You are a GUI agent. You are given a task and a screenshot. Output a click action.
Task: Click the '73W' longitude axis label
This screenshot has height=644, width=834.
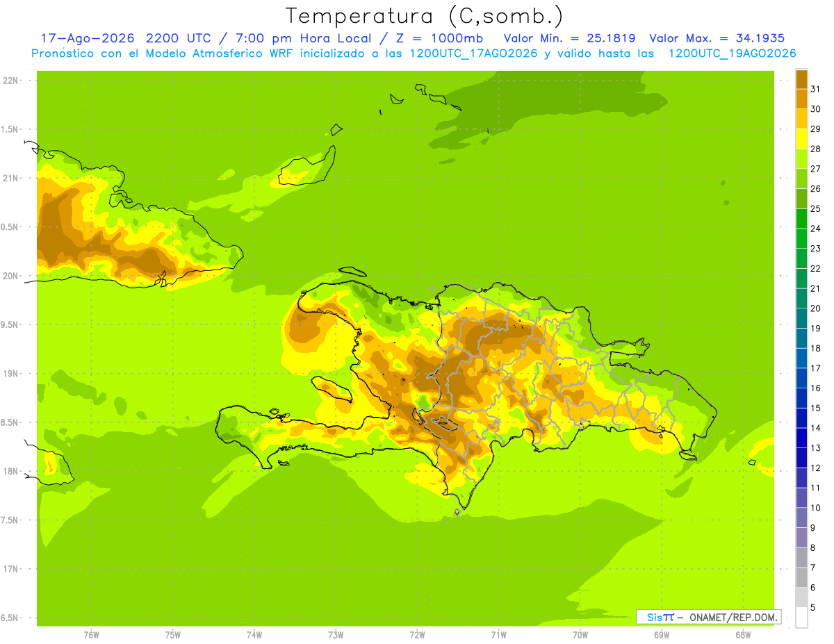click(336, 634)
